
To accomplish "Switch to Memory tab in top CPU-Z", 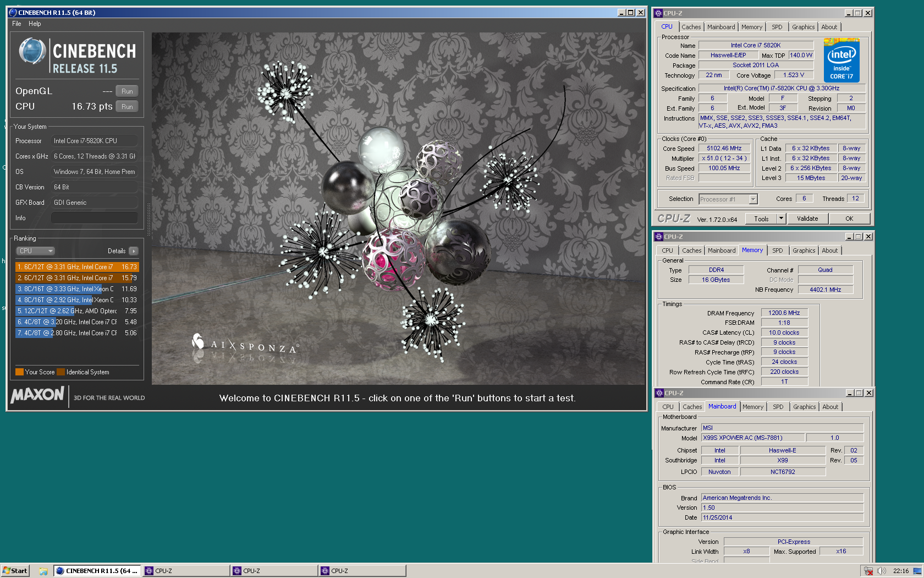I will click(x=751, y=27).
